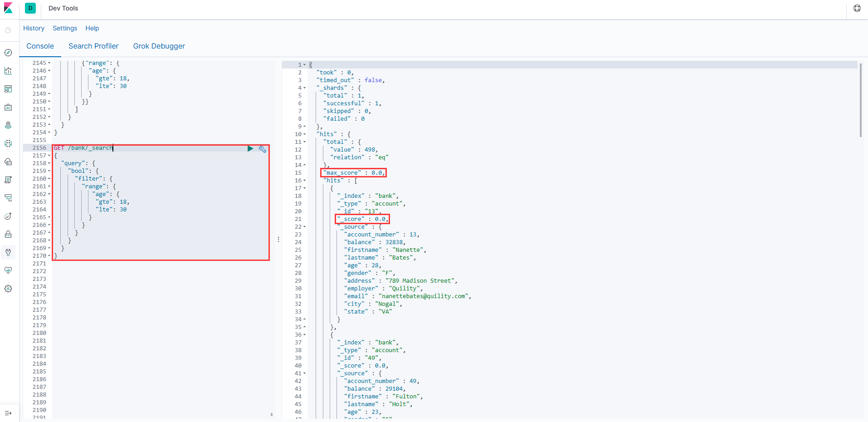
Task: Open Visualize from the sidebar chart icon
Action: coord(8,71)
